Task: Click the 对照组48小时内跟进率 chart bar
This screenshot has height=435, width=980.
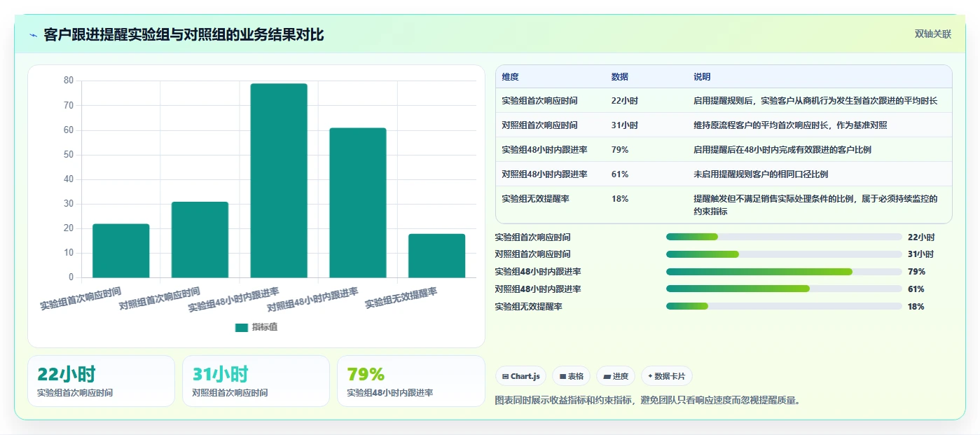Action: pyautogui.click(x=358, y=202)
